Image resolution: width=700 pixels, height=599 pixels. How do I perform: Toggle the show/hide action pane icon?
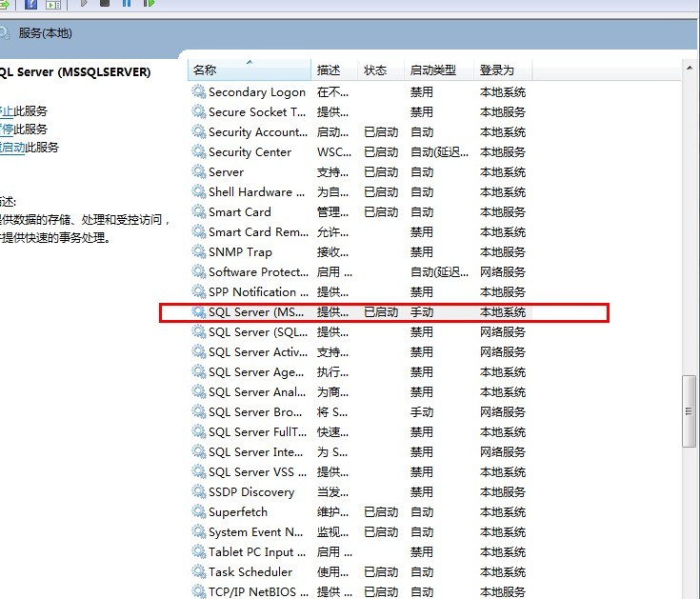pos(53,4)
